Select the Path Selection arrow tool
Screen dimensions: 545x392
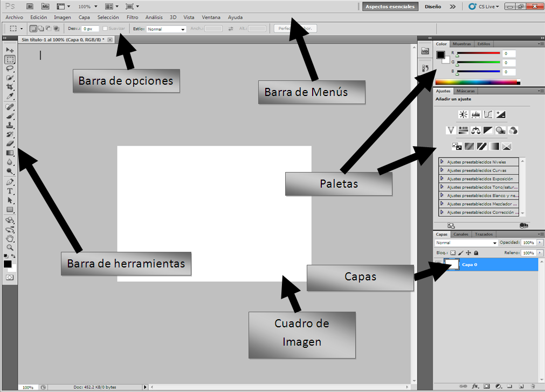click(x=10, y=201)
